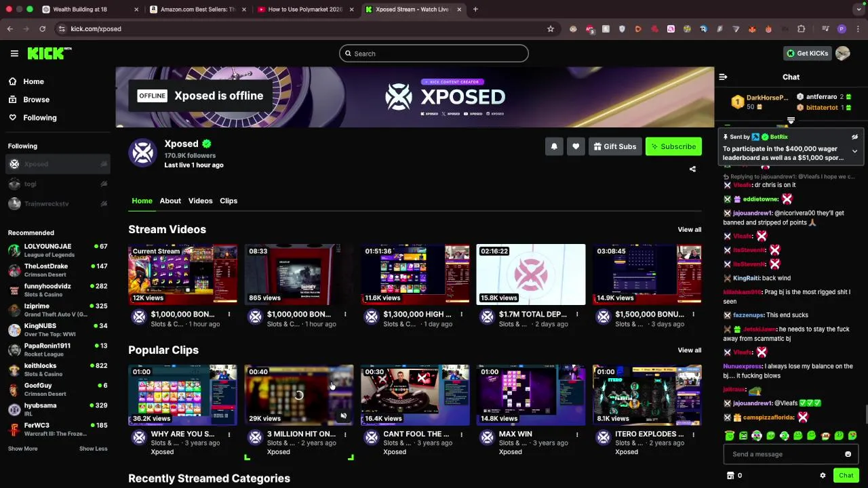Image resolution: width=868 pixels, height=488 pixels.
Task: Switch to Wealth Building at 18 tab
Action: [89, 9]
